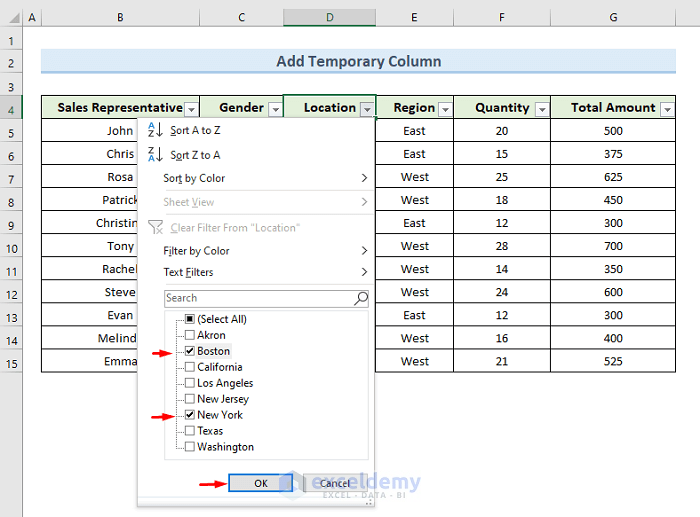This screenshot has width=700, height=517.
Task: Open the Sales Representative filter arrow
Action: 192,109
